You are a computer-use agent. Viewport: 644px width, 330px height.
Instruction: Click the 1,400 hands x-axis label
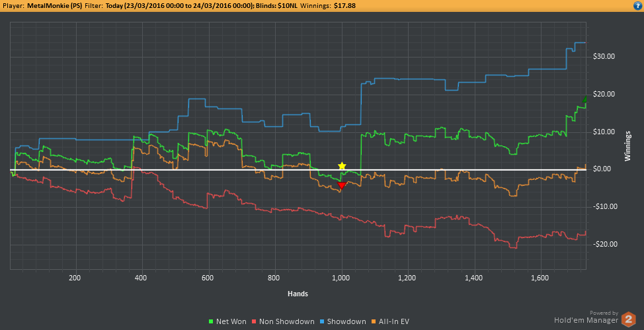point(474,278)
